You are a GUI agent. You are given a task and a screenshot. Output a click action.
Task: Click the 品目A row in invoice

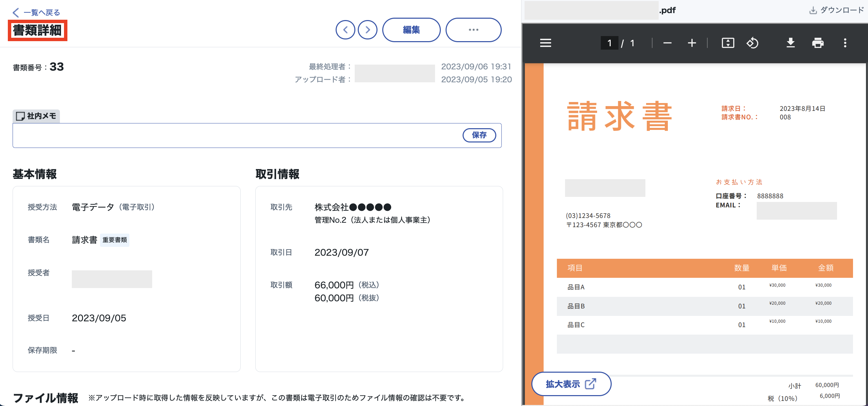[705, 287]
